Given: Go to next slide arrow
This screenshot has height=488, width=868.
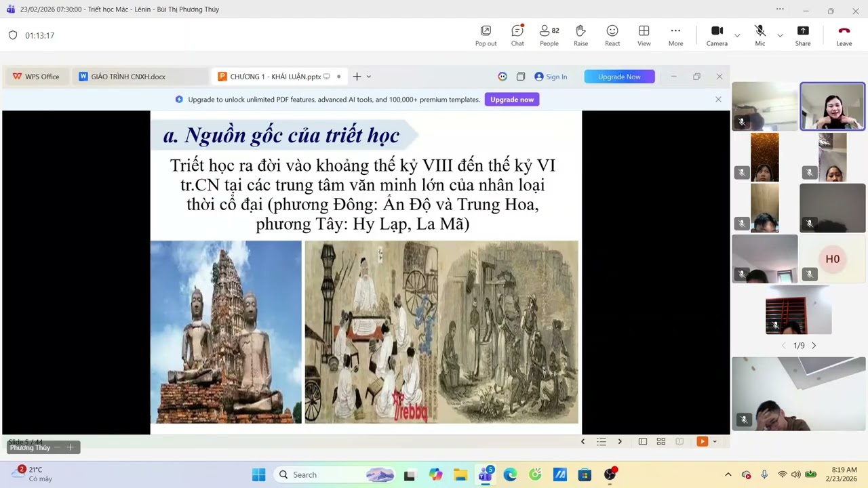Looking at the screenshot, I should pos(619,441).
